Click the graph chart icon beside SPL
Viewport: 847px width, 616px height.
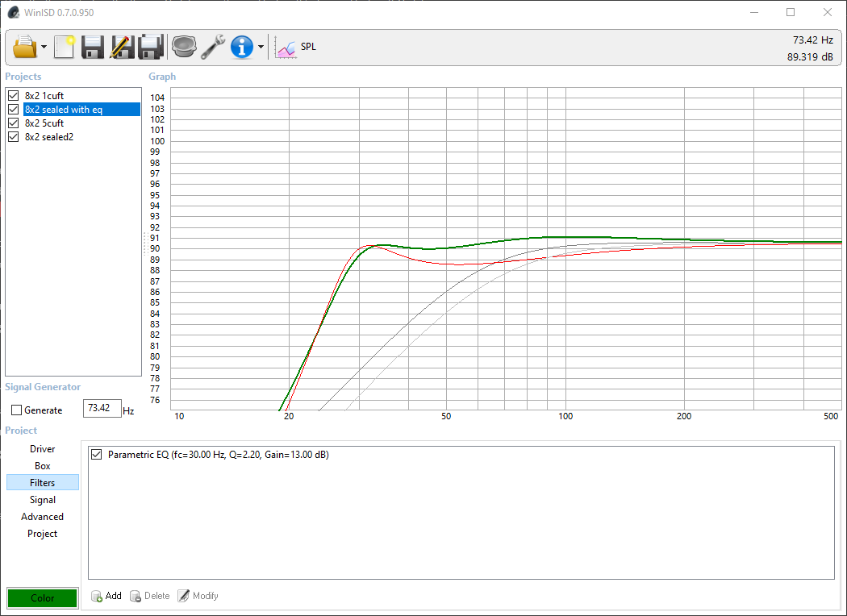click(x=286, y=48)
